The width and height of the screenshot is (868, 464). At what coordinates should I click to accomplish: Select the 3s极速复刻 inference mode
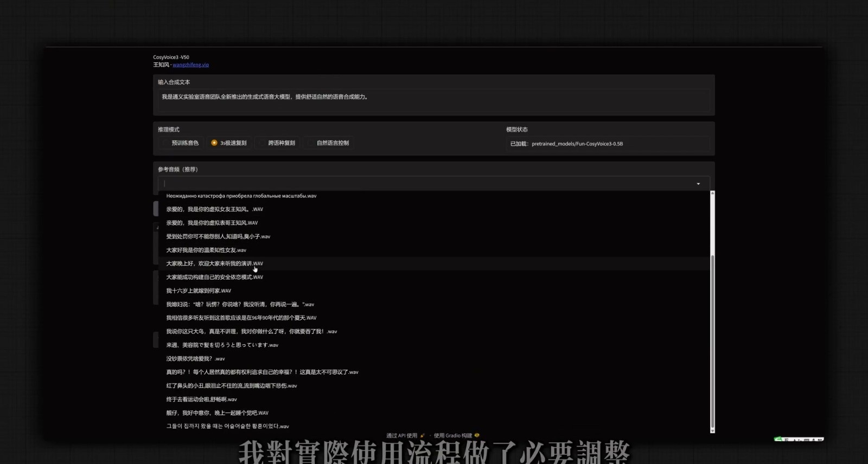click(x=229, y=143)
